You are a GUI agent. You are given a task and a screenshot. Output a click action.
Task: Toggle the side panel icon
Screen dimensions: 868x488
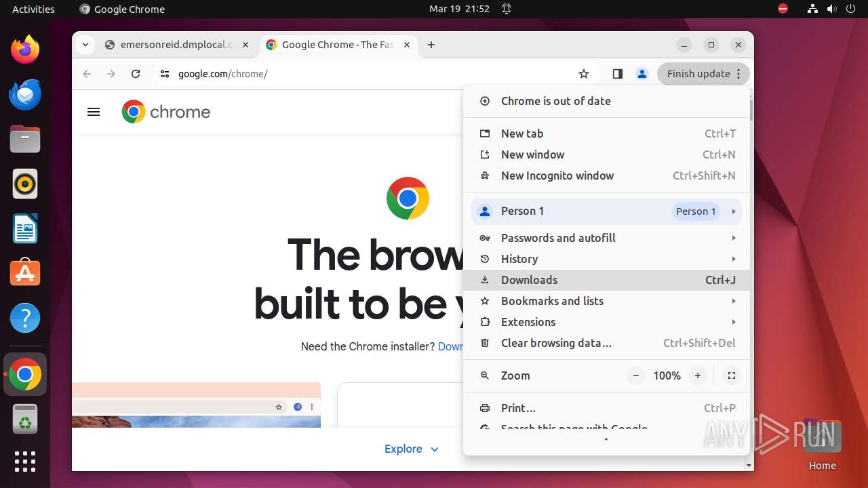pyautogui.click(x=617, y=74)
